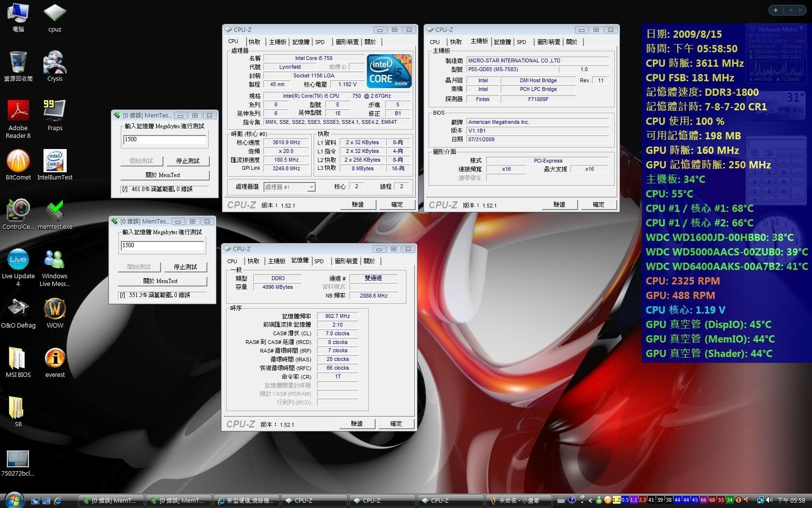Click the Network Meter gadget title
The image size is (812, 508).
(778, 30)
